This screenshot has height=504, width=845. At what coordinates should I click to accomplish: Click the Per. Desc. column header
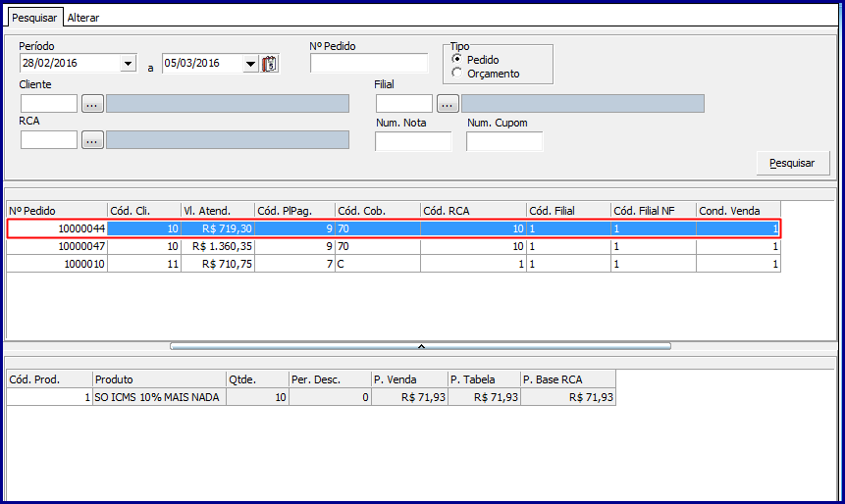(331, 379)
